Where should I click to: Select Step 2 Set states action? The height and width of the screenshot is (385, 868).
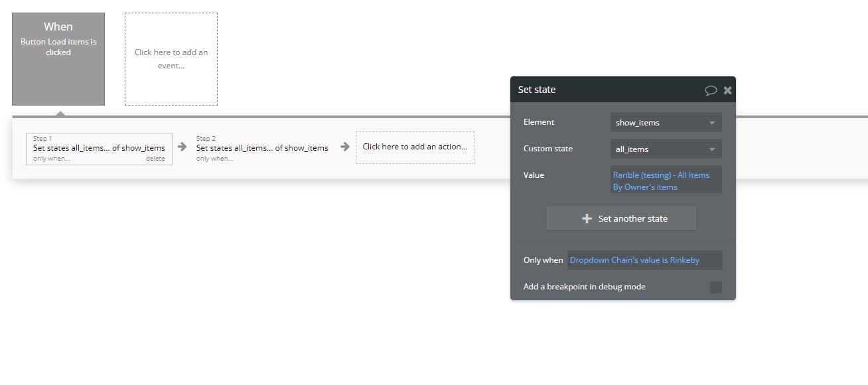pos(262,149)
